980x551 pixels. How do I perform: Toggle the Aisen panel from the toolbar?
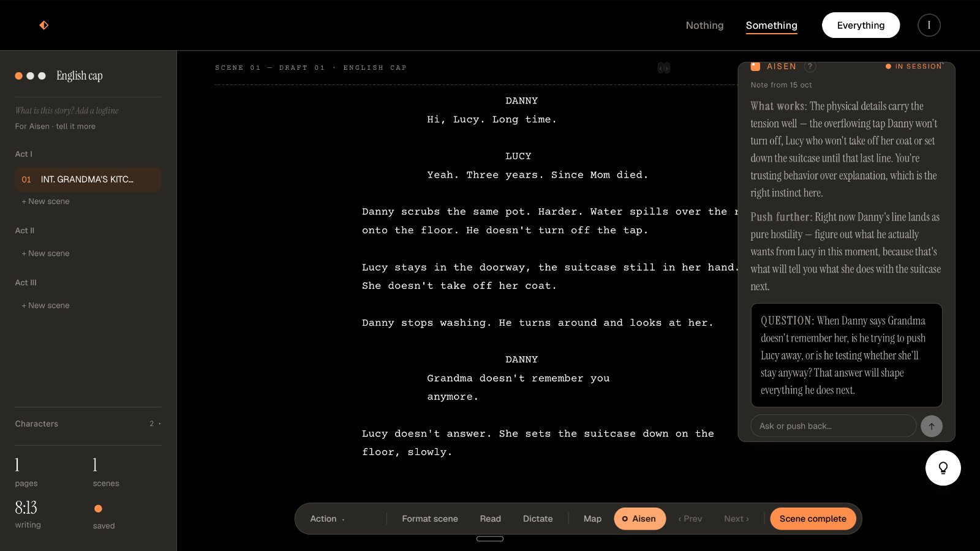639,519
